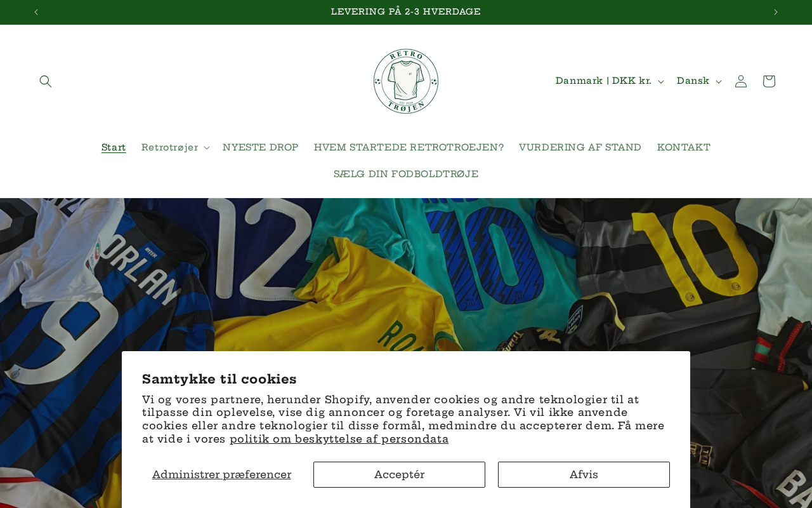
Task: Select VURDERING AF STAND menu item
Action: [x=580, y=148]
